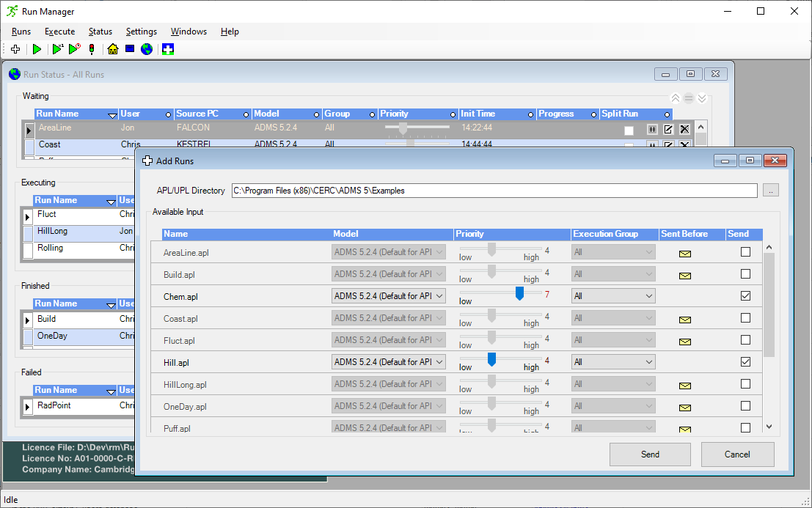Screen dimensions: 812x508
Task: Pause the waiting AreaLine run
Action: (652, 129)
